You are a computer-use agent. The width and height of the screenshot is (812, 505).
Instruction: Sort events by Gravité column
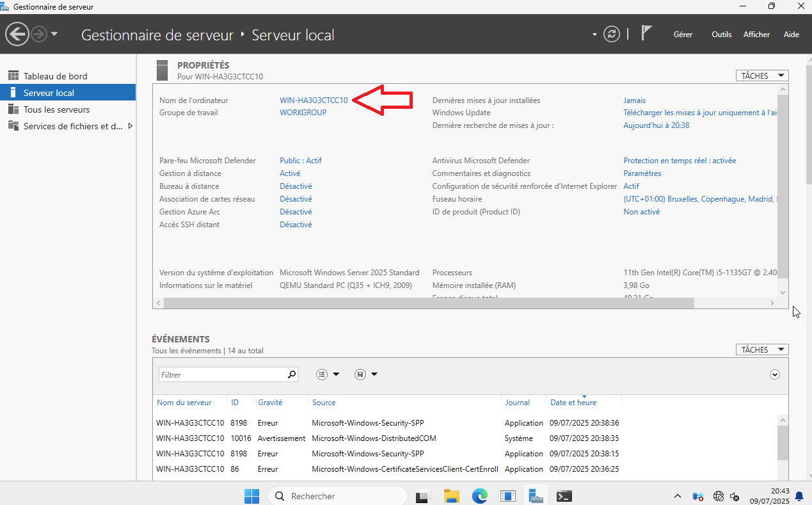[270, 403]
